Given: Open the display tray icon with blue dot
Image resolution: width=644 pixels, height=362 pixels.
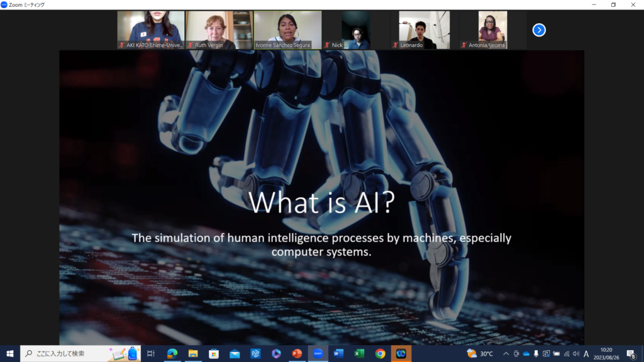Looking at the screenshot, I should 546,353.
